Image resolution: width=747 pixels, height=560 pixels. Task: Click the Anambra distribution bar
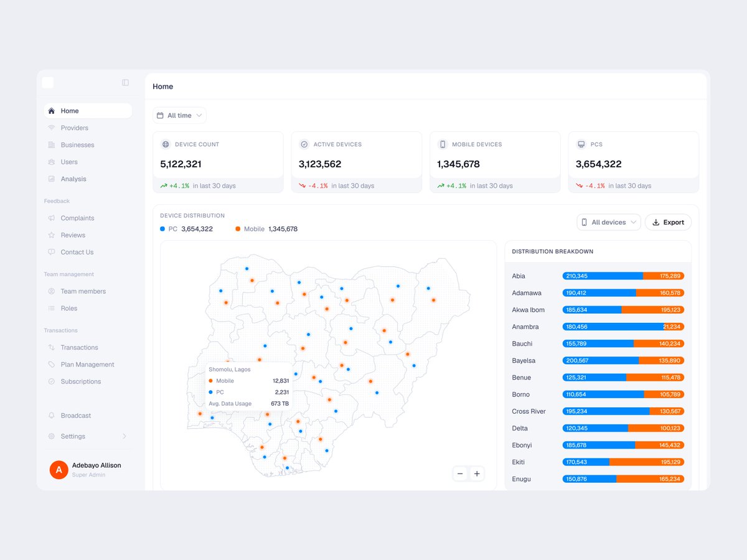point(623,327)
